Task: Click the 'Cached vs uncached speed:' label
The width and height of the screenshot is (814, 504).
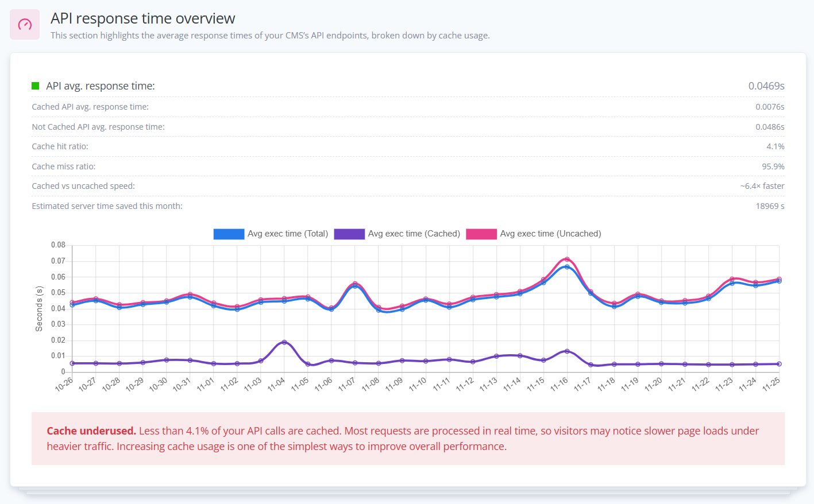Action: pyautogui.click(x=83, y=186)
